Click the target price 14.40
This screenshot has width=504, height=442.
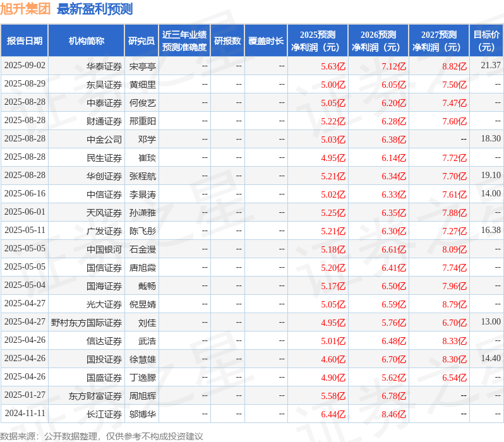(x=491, y=359)
